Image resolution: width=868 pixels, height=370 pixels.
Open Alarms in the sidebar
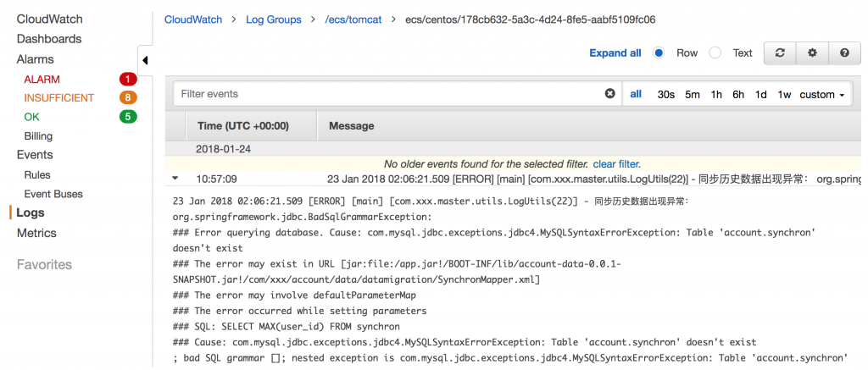tap(36, 59)
